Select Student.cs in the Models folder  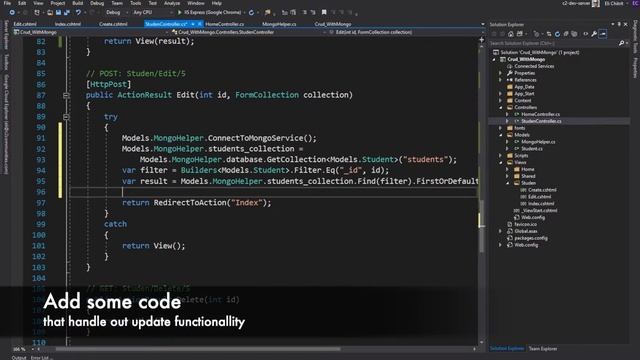coord(532,149)
